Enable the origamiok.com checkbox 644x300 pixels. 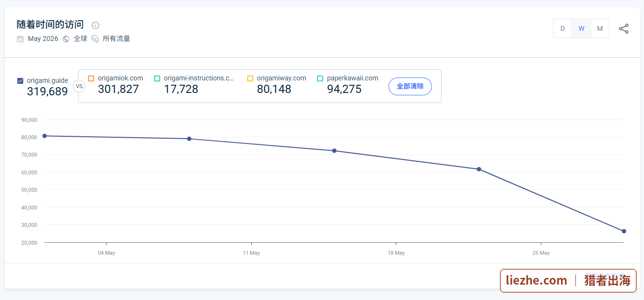(x=91, y=78)
